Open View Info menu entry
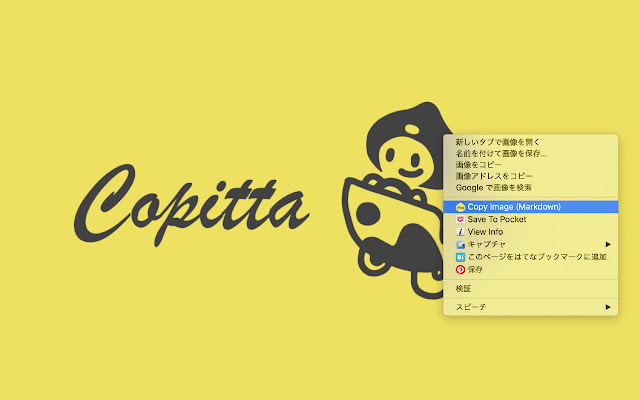Screen dimensions: 640x400 tap(531, 232)
